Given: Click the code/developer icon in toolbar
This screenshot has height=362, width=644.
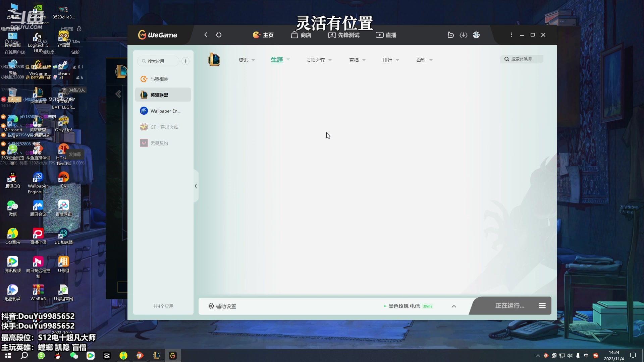Looking at the screenshot, I should pyautogui.click(x=464, y=35).
